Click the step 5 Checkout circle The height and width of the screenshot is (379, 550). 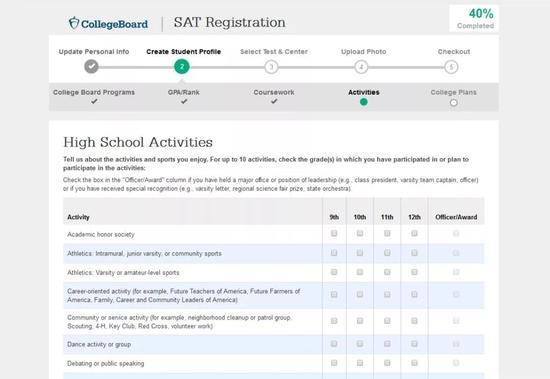tap(451, 67)
